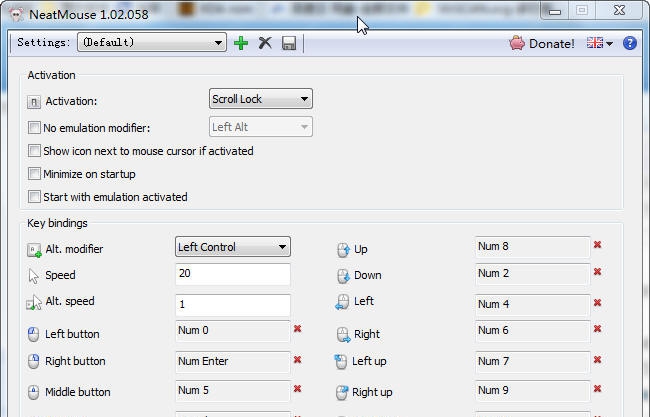Click the Up arrow mouse icon

point(343,250)
